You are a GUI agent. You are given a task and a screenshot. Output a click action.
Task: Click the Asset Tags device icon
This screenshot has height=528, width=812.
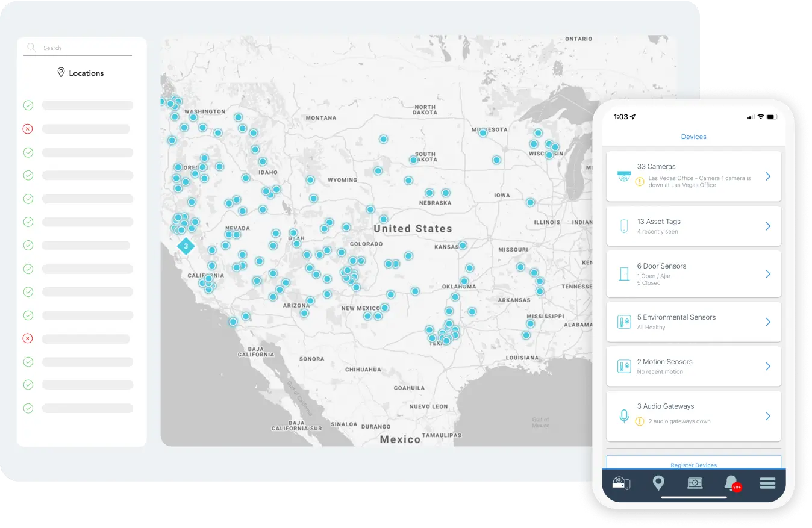[623, 226]
